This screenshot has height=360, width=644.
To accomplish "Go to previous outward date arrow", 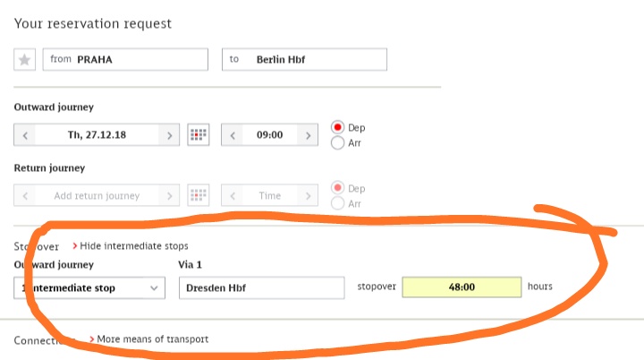I will tap(25, 135).
